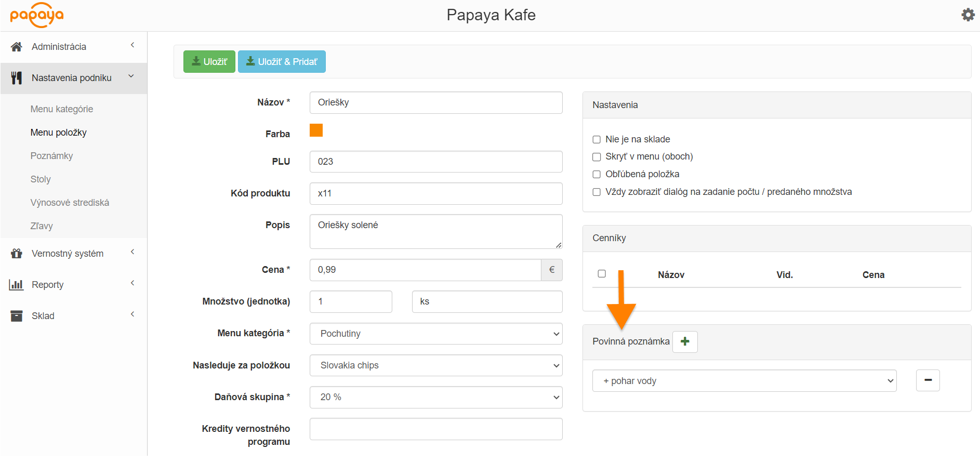Open the Daňová skupina dropdown
This screenshot has height=462, width=980.
(435, 397)
